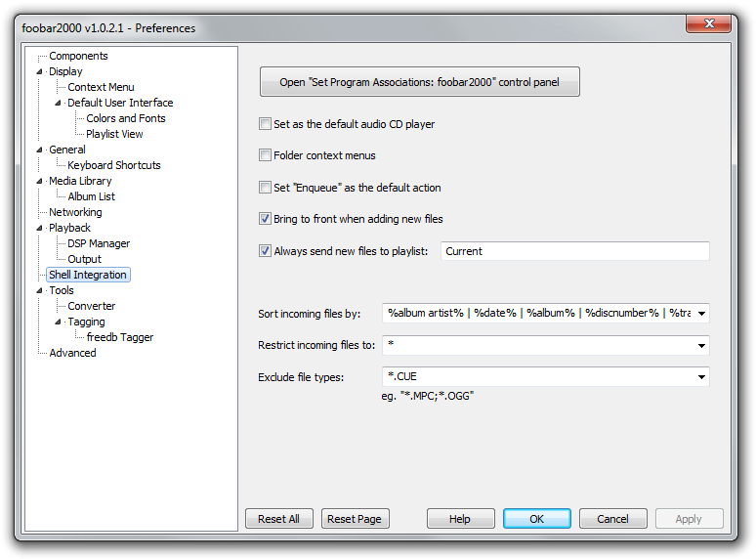The height and width of the screenshot is (559, 756).
Task: Uncheck Bring to front when adding new files
Action: pos(265,219)
